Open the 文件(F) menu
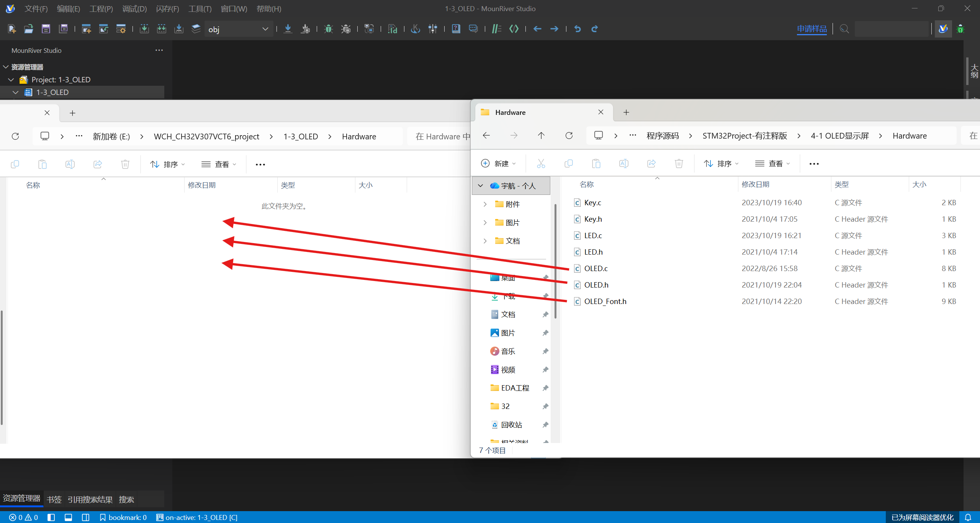 click(x=36, y=8)
